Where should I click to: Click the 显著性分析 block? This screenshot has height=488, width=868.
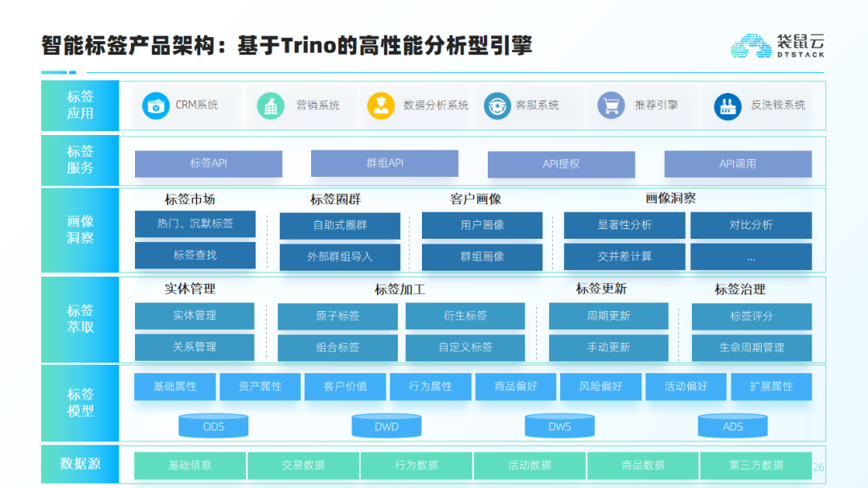click(624, 225)
